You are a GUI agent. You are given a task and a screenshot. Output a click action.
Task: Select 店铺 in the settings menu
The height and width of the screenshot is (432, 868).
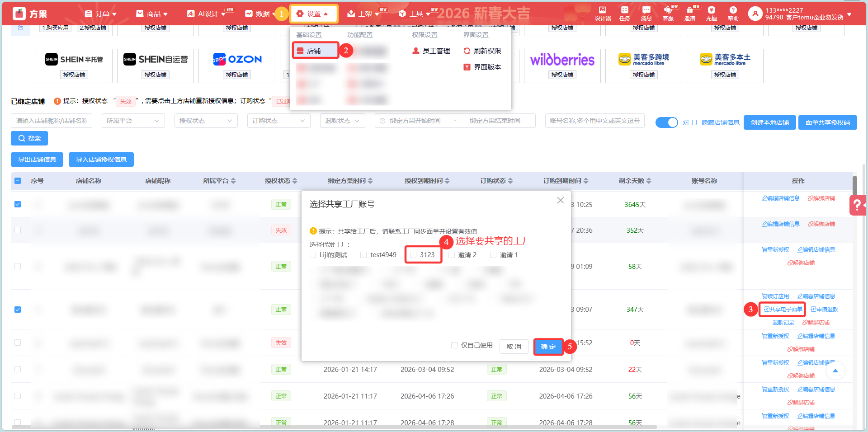(x=315, y=51)
